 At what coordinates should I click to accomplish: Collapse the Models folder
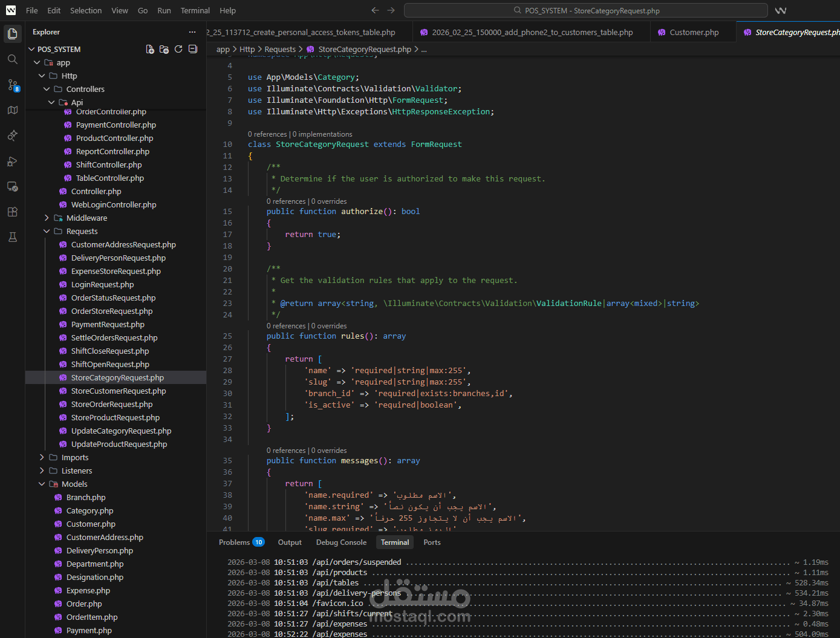click(42, 484)
